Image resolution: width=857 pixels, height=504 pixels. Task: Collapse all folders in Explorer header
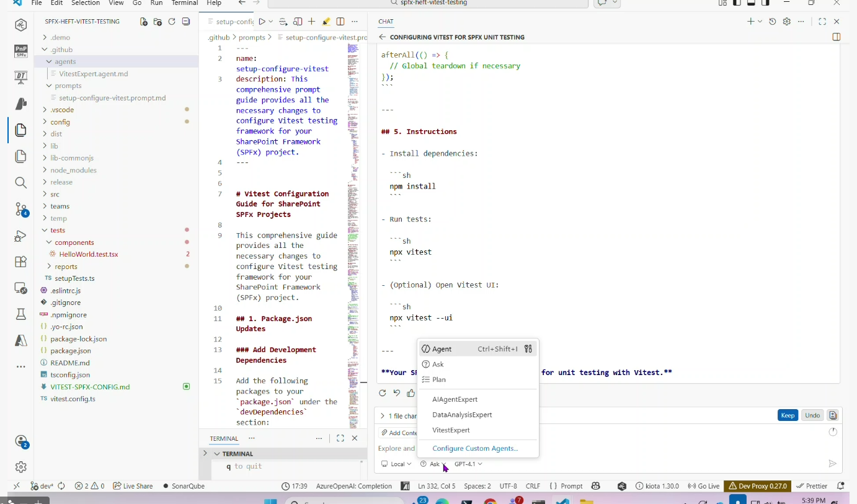[x=185, y=22]
